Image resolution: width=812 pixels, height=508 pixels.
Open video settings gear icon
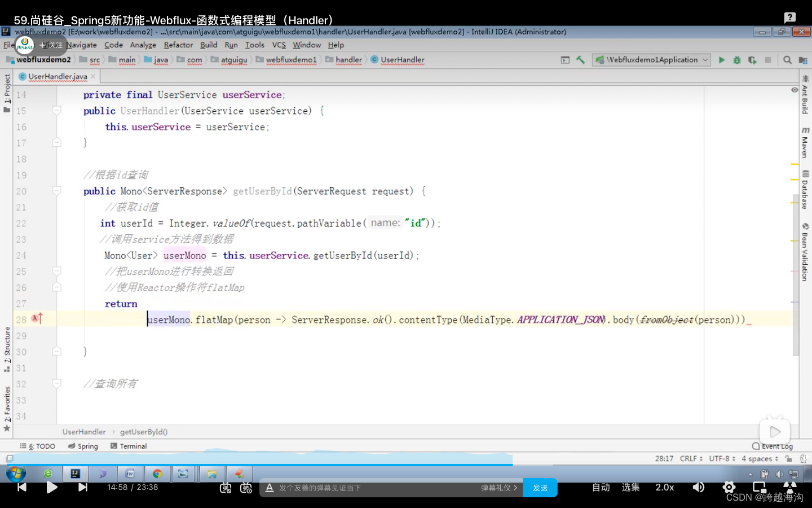[x=729, y=487]
